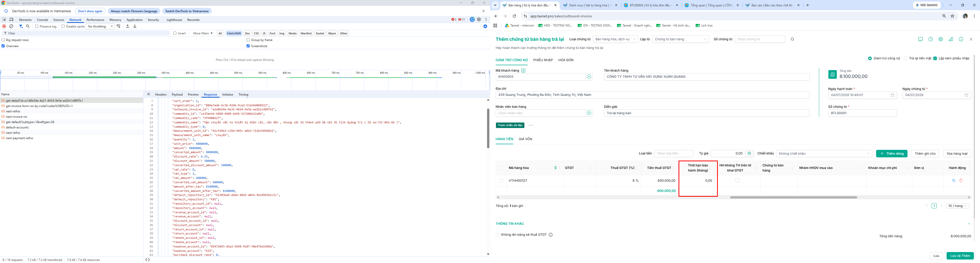Select the Trả lại tiền mặt radio button
980x263 pixels.
[x=905, y=59]
